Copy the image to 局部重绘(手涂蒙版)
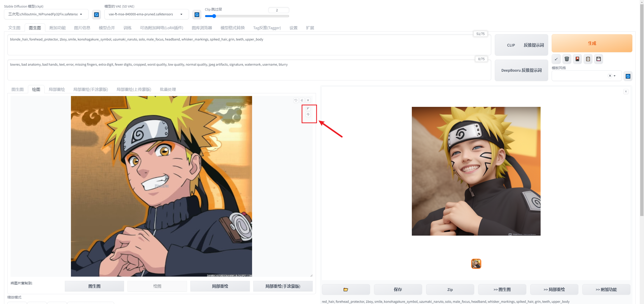This screenshot has width=644, height=304. [x=283, y=286]
